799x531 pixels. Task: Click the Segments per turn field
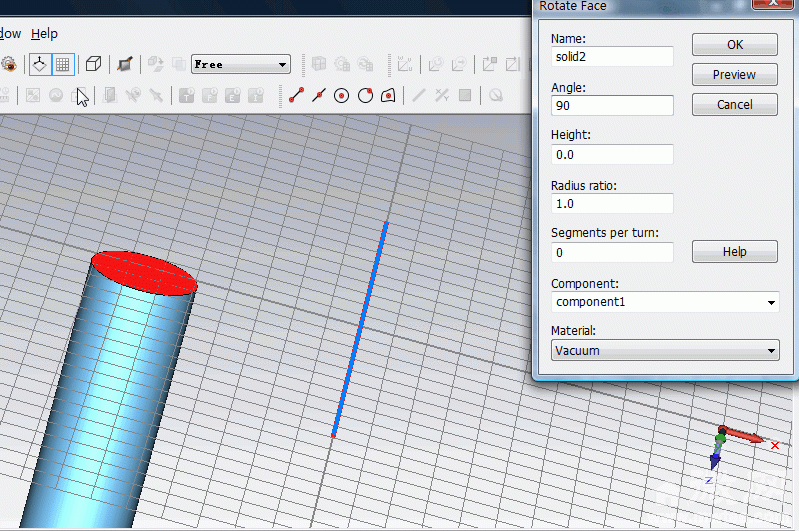click(x=612, y=252)
